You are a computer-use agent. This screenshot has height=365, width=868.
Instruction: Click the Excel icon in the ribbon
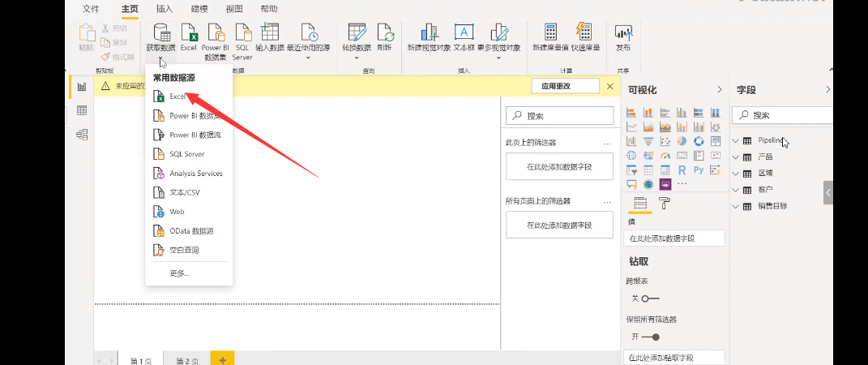[x=189, y=32]
